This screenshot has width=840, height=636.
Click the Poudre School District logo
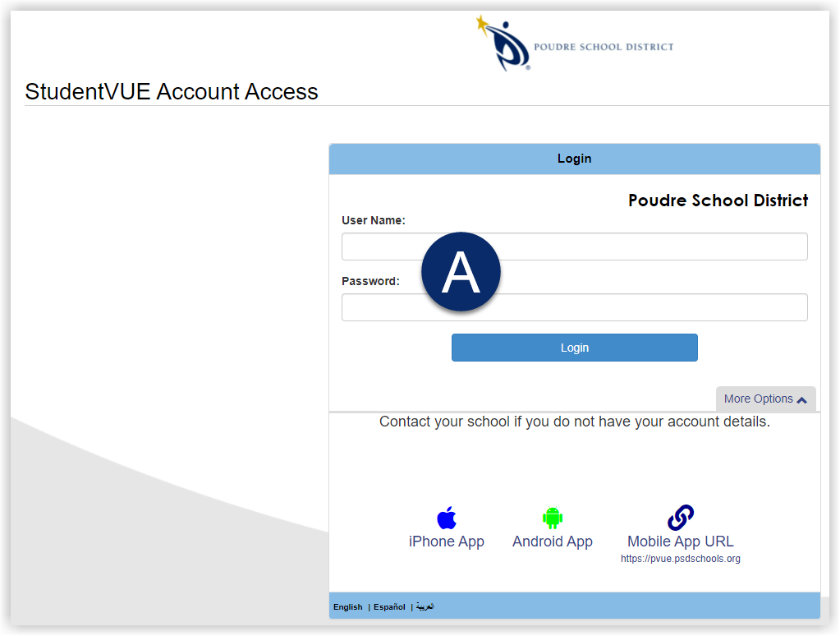click(575, 44)
